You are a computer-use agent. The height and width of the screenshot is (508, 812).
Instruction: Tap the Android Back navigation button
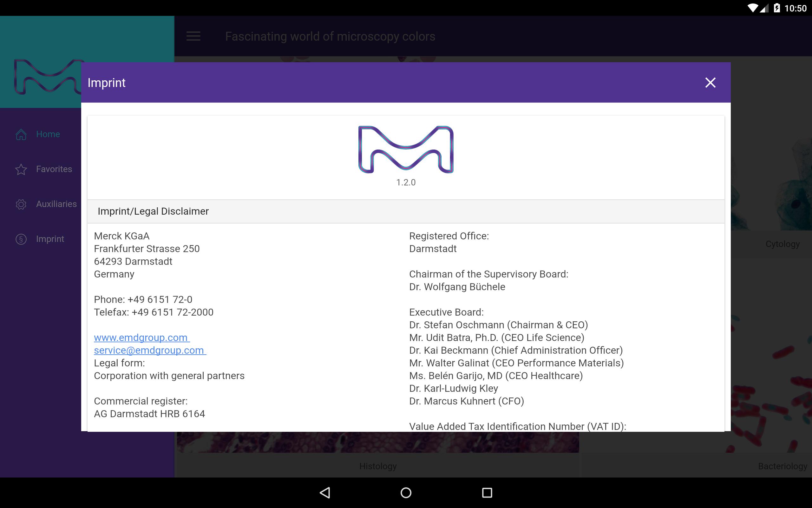point(325,492)
